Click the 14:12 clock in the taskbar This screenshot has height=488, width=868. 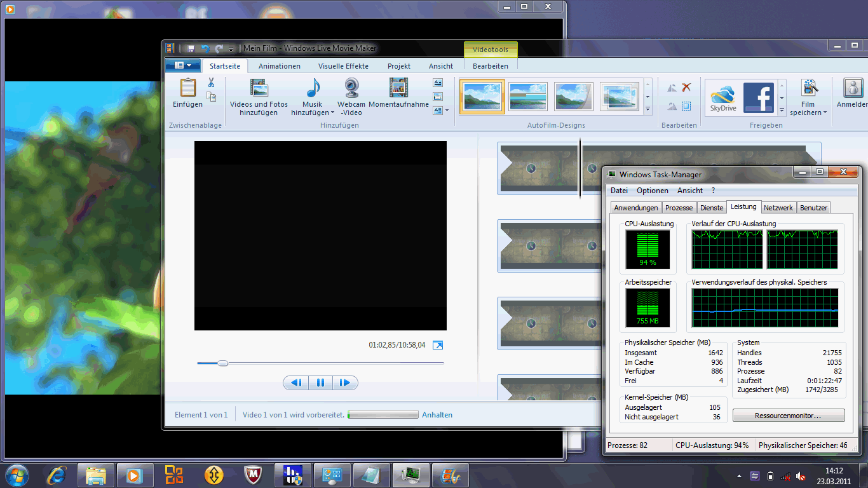coord(834,471)
